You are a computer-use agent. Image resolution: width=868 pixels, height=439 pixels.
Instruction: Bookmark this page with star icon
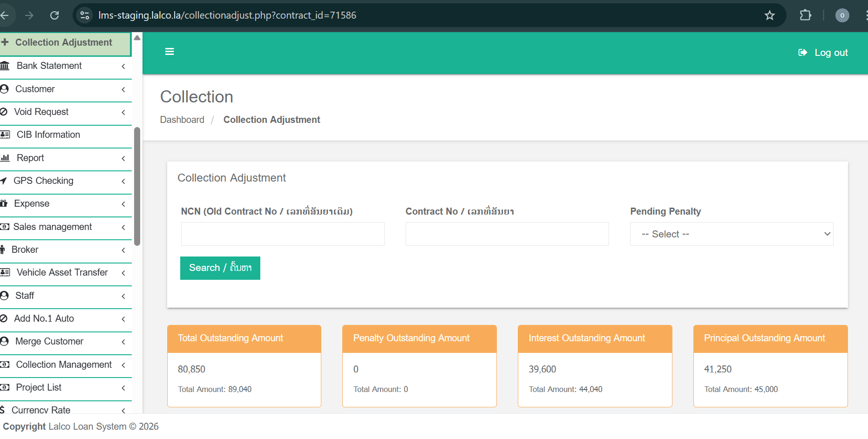tap(769, 15)
